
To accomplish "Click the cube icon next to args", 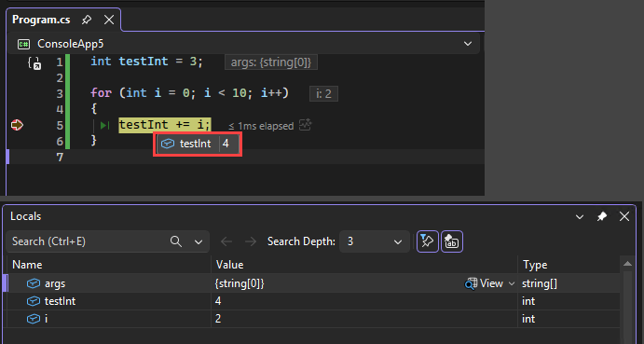I will [34, 283].
